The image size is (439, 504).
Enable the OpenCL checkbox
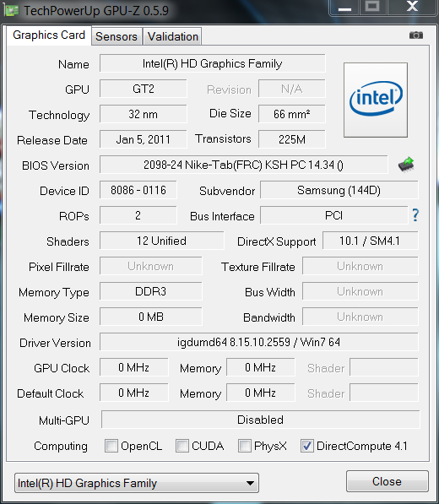(x=111, y=446)
